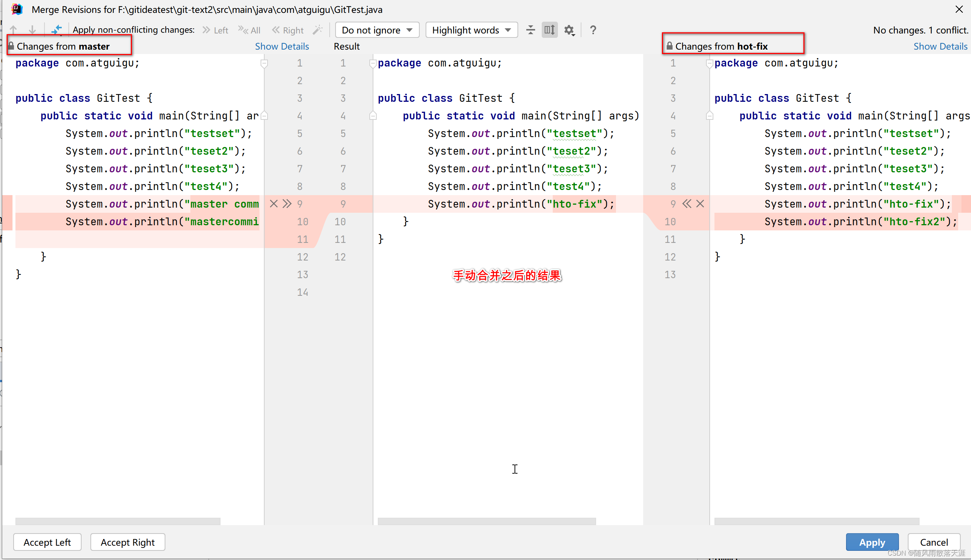Open help question mark
Image resolution: width=971 pixels, height=560 pixels.
point(593,30)
